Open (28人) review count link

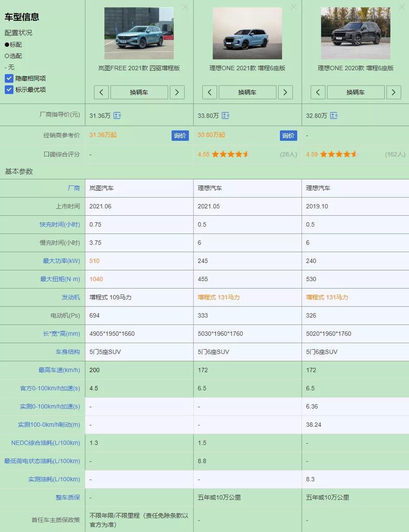click(x=289, y=154)
